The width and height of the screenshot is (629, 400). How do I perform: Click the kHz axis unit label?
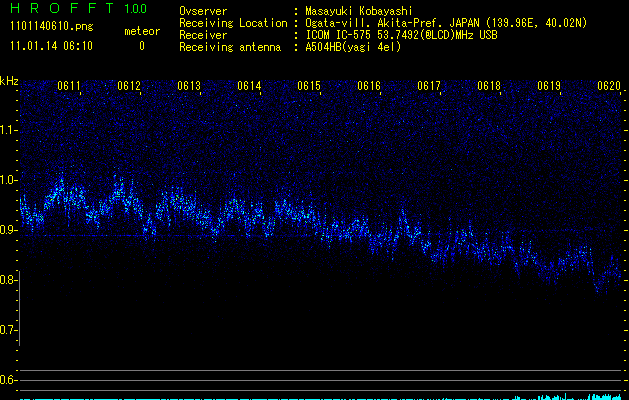pos(9,80)
